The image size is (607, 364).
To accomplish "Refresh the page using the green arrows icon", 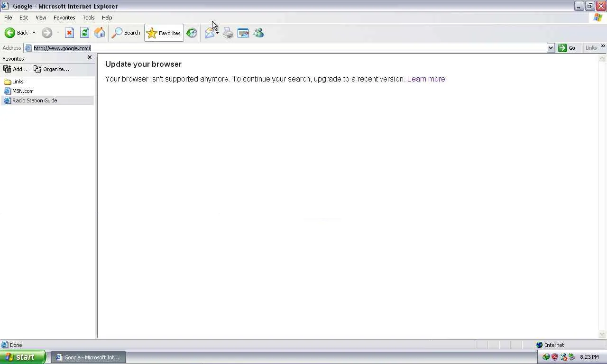I will click(x=84, y=33).
